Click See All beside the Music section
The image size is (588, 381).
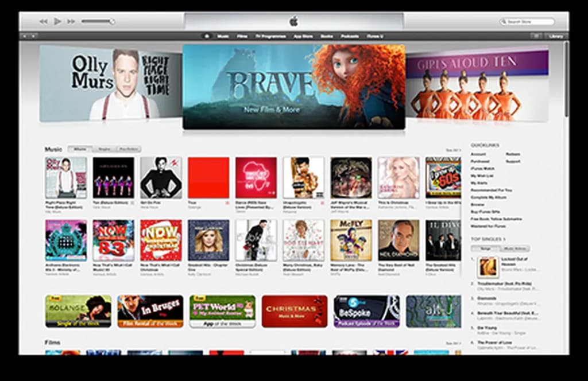point(453,150)
